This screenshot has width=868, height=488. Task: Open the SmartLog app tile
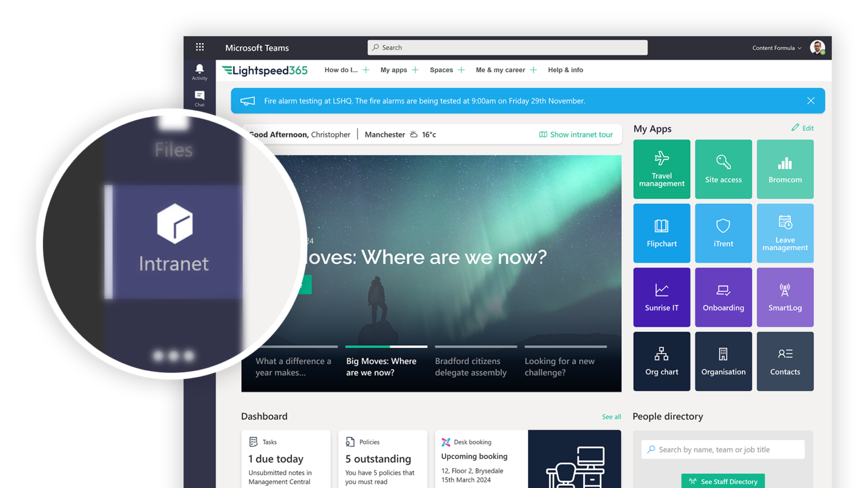click(785, 297)
